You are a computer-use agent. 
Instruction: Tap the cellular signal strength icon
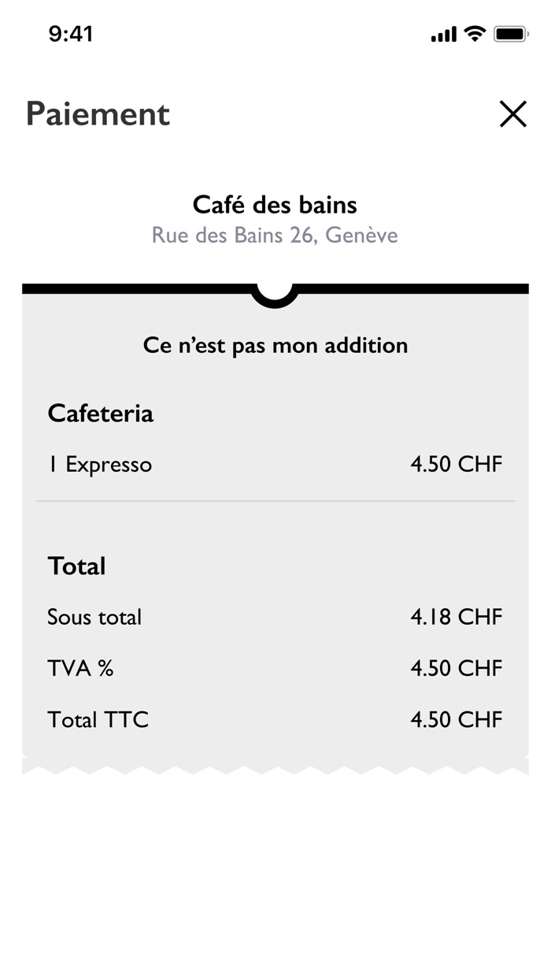[x=444, y=35]
